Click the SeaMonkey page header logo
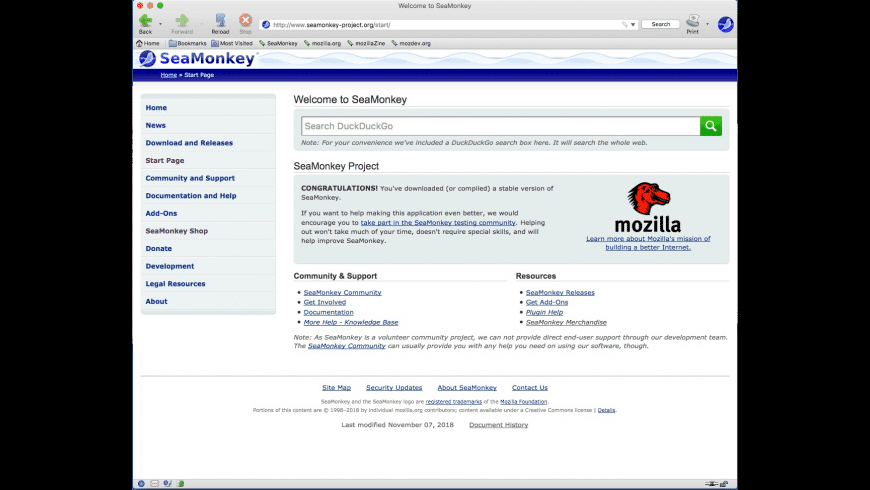This screenshot has height=490, width=870. click(197, 58)
